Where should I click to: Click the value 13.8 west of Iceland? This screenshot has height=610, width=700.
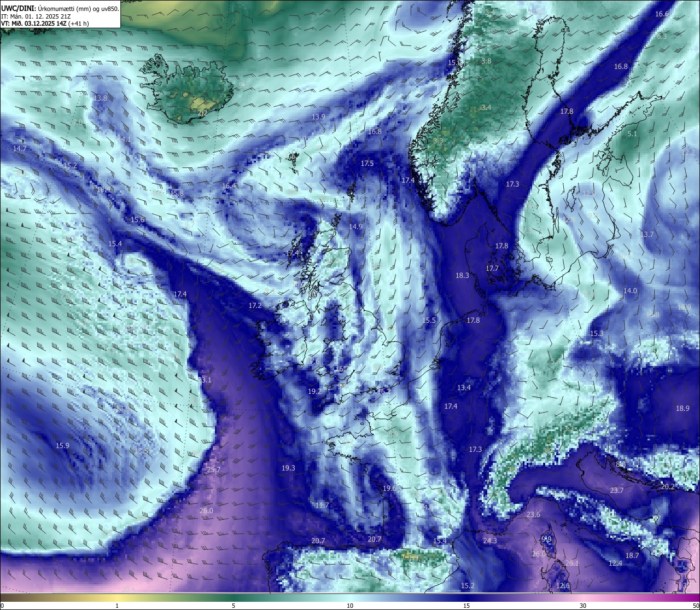100,98
